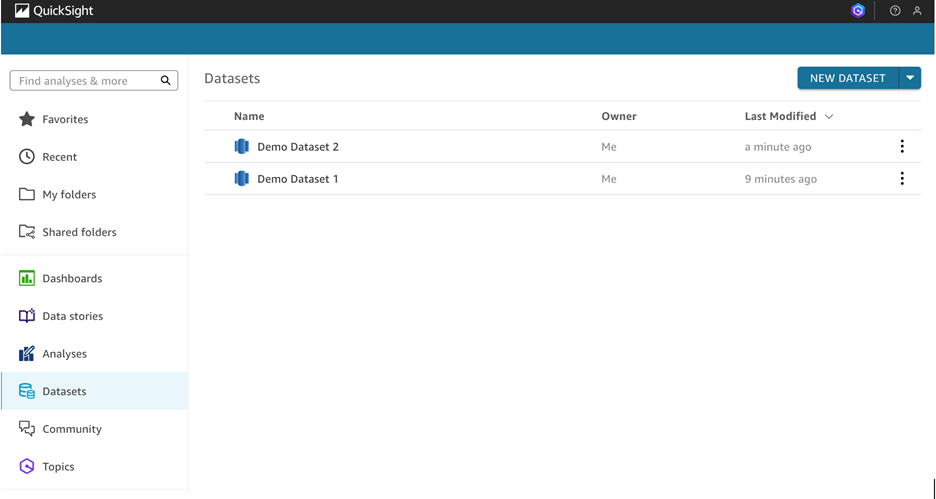The height and width of the screenshot is (499, 936).
Task: Click the QuickSight title text
Action: pyautogui.click(x=63, y=11)
